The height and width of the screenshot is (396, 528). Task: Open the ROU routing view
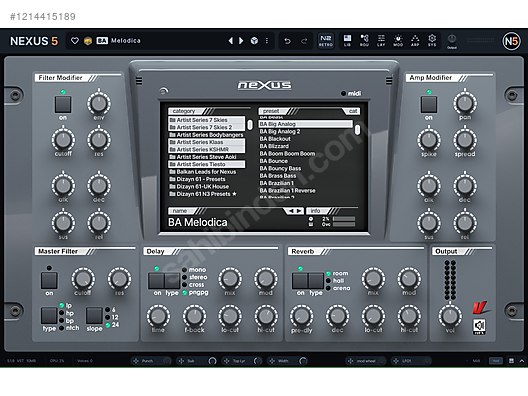364,40
